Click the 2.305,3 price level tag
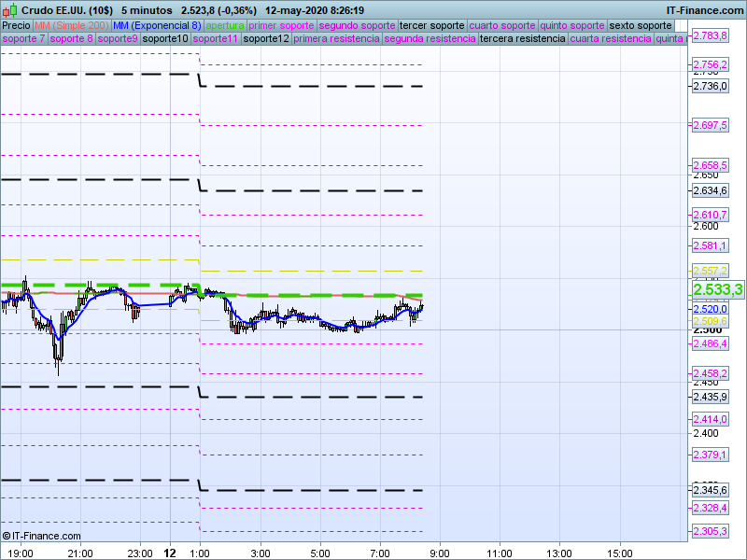Viewport: 747px width, 560px height. [710, 531]
